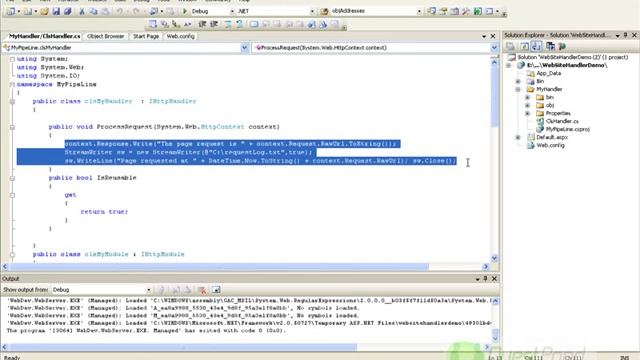Click the Output panel vertical scroll down arrow
Viewport: 640px width, 360px height.
tap(495, 338)
